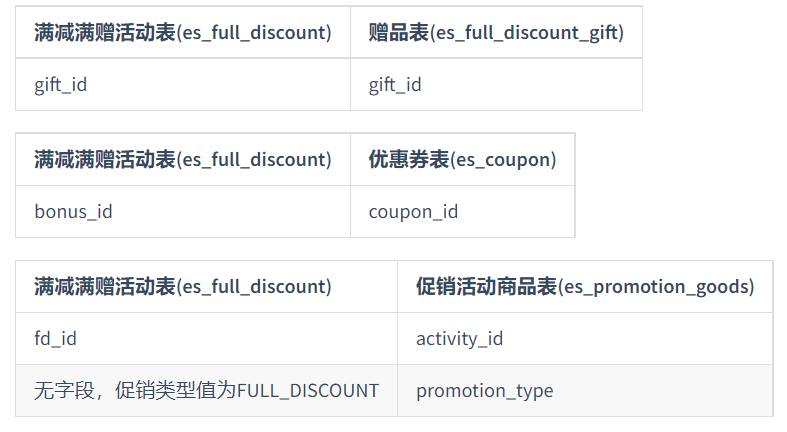Click the 优惠券表 bold label
This screenshot has height=432, width=787.
click(x=409, y=160)
